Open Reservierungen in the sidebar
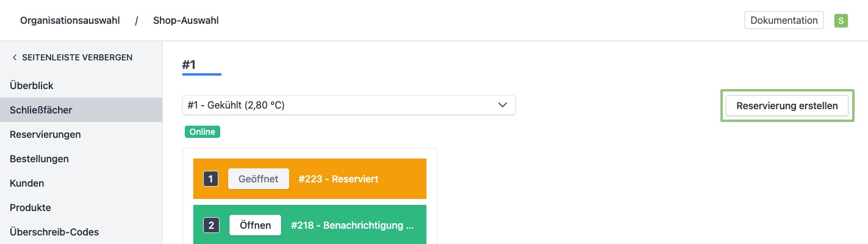Viewport: 868px width, 244px height. coord(46,134)
